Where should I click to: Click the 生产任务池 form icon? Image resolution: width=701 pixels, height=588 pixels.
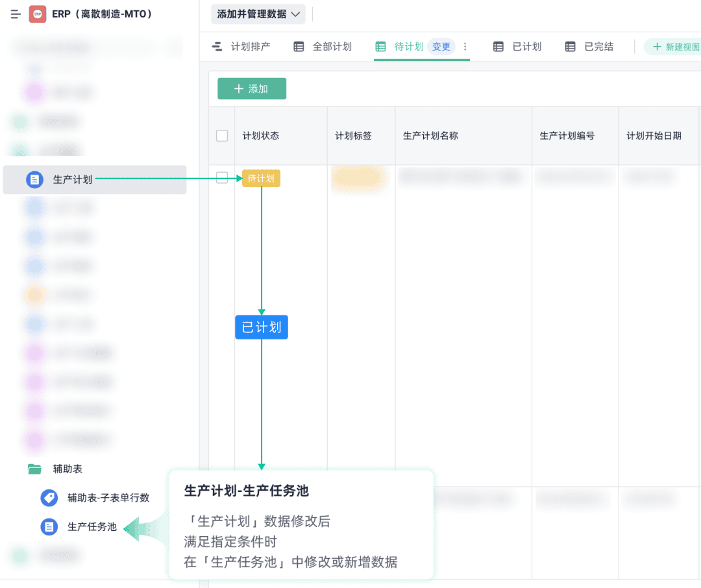tap(49, 527)
